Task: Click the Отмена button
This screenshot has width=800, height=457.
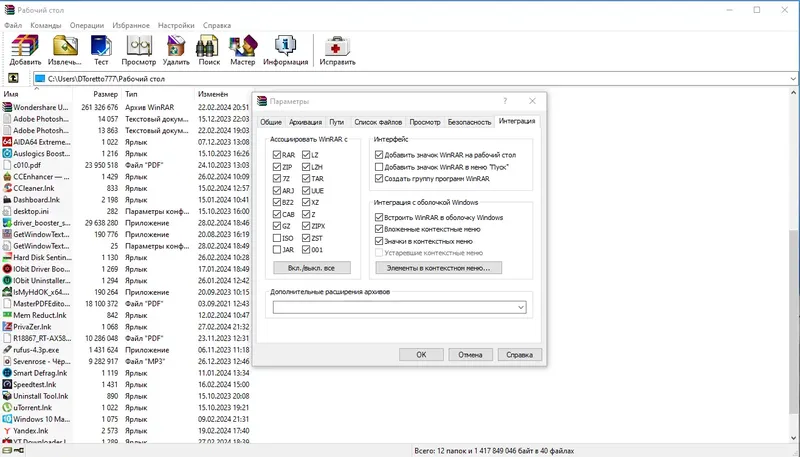Action: coord(470,354)
